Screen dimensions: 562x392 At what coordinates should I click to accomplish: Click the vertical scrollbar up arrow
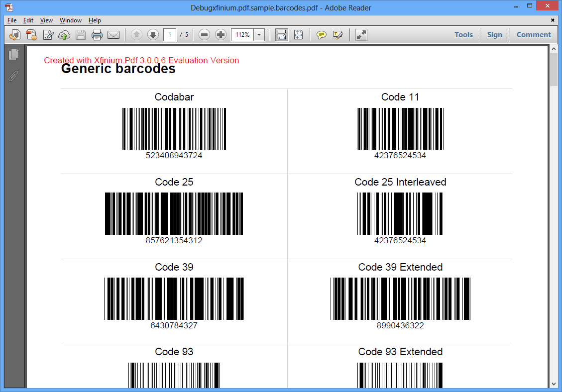tap(554, 49)
